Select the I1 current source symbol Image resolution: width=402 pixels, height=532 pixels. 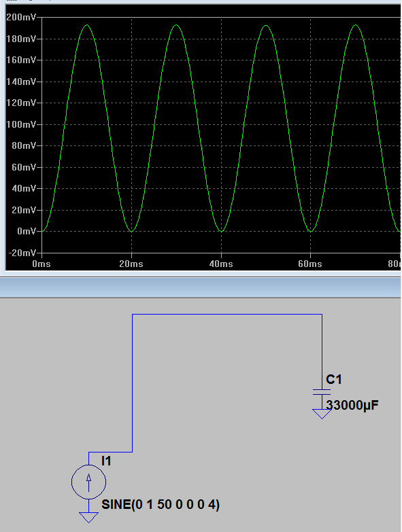pyautogui.click(x=88, y=482)
